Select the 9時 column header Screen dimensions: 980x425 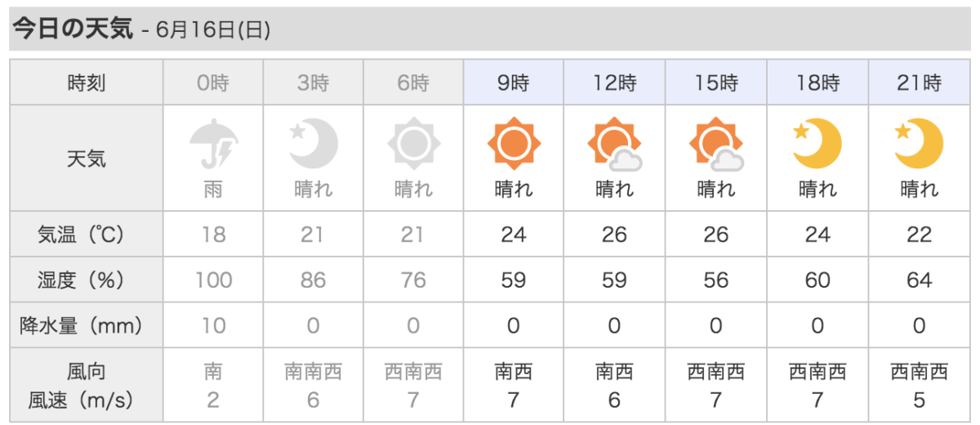(514, 83)
